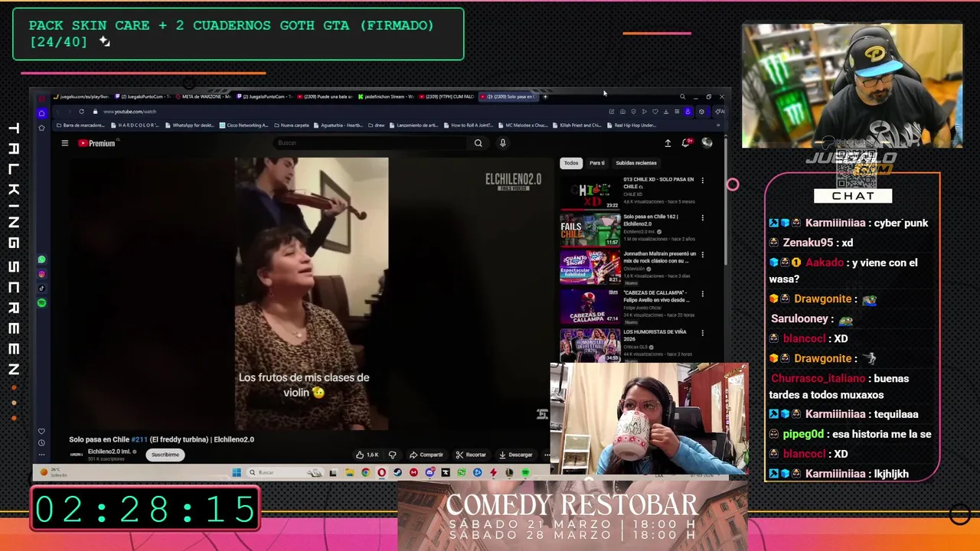Open more options for 013 CHILE XD video
980x551 pixels.
coord(702,181)
